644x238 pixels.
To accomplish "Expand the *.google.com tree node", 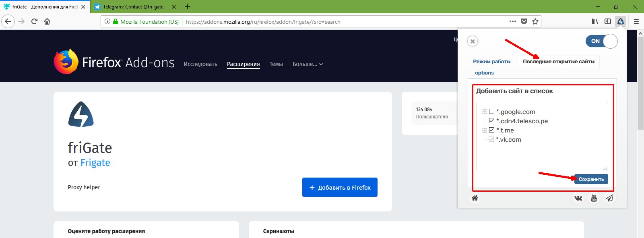I will (485, 112).
